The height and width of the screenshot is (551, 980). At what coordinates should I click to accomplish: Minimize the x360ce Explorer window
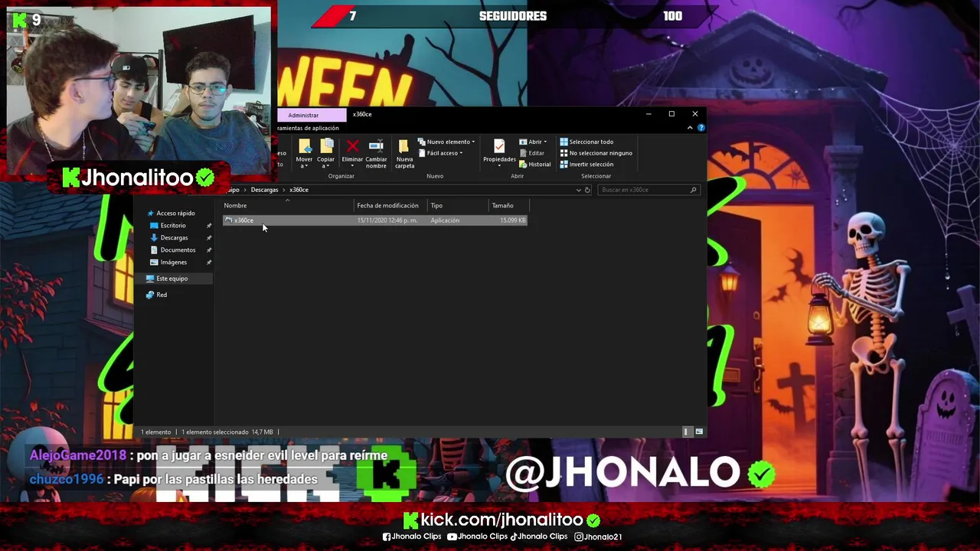pyautogui.click(x=648, y=114)
